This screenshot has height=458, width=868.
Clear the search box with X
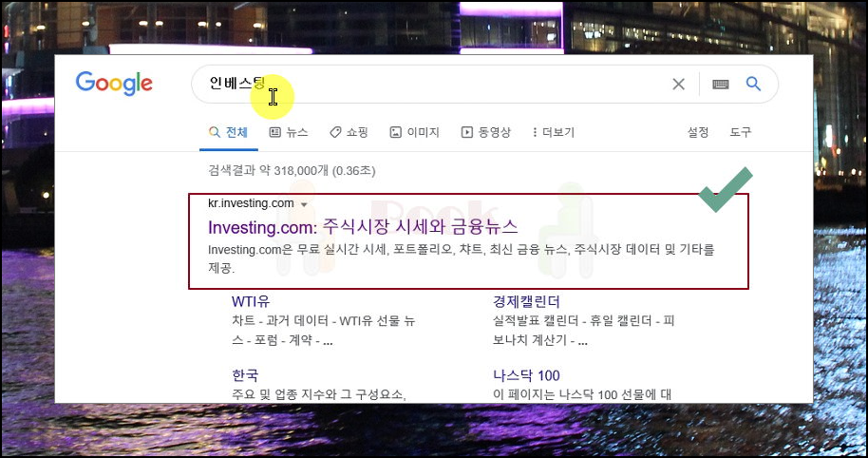[x=678, y=85]
